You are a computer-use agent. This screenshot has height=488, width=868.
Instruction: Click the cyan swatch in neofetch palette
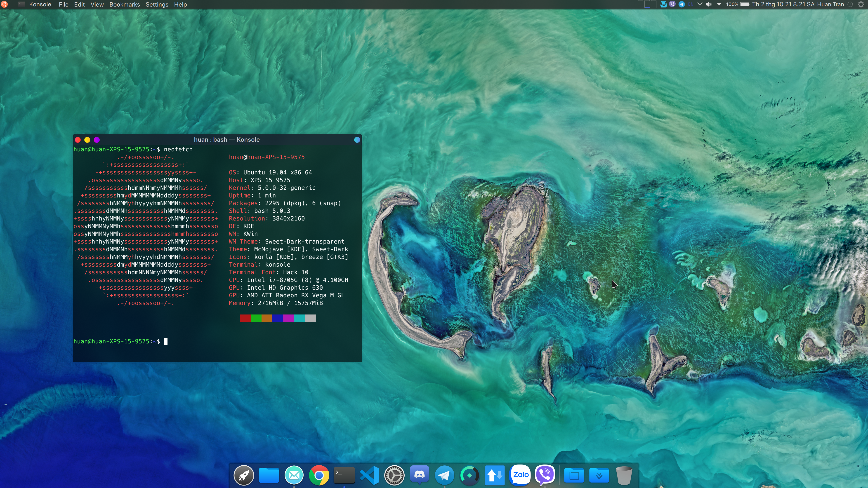point(299,318)
